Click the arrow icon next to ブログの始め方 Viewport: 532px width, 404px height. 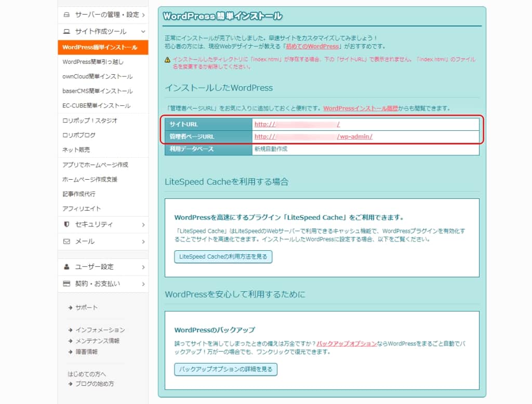click(x=70, y=384)
